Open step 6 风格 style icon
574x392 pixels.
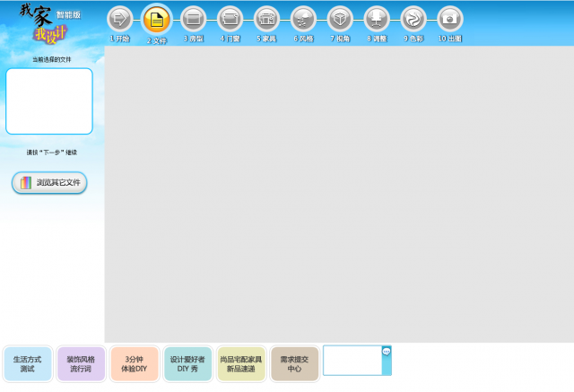[x=303, y=19]
